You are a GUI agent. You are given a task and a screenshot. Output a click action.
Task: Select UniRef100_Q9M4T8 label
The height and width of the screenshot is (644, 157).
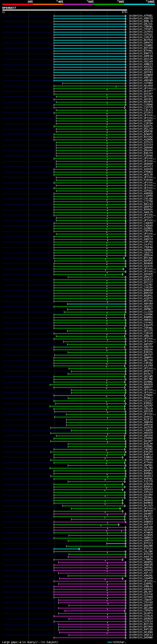(141, 43)
